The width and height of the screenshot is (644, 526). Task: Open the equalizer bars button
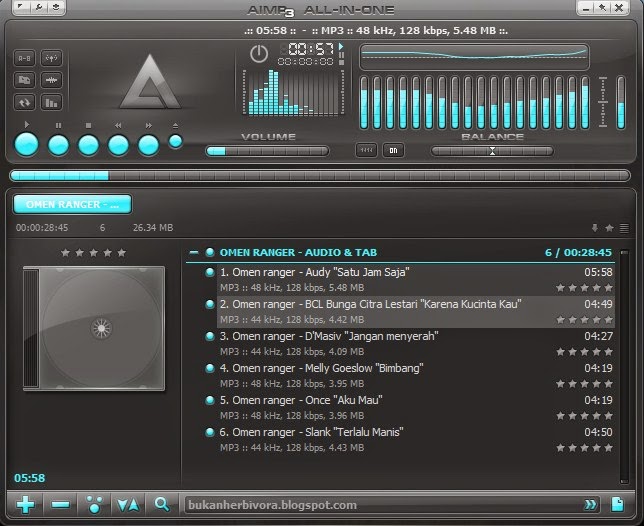point(51,102)
